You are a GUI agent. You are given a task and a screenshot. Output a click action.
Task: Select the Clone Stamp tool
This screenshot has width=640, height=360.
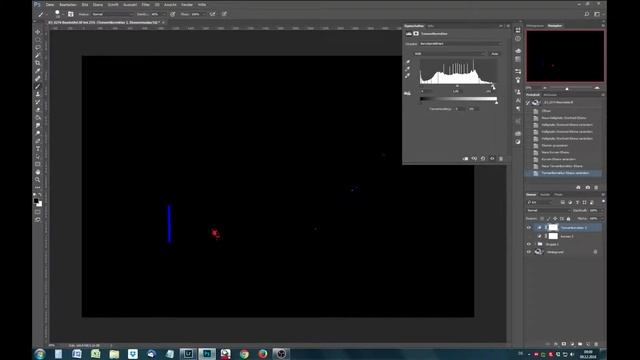(x=38, y=94)
